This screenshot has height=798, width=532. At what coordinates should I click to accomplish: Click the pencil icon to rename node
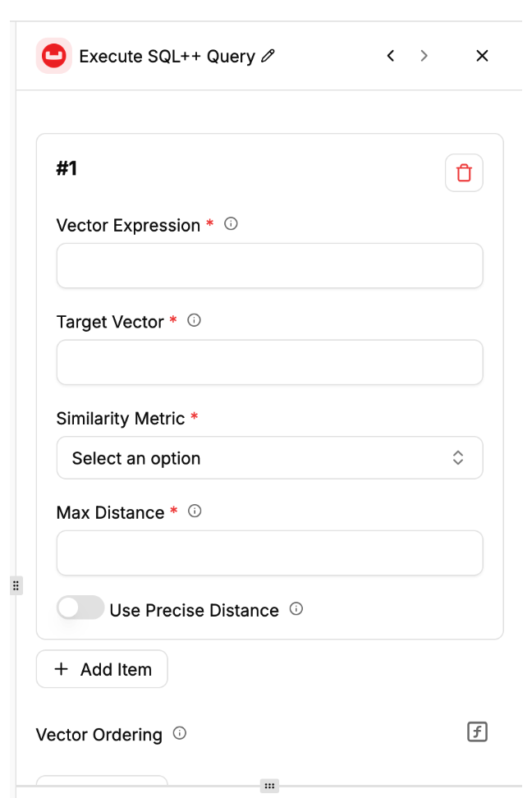point(268,56)
